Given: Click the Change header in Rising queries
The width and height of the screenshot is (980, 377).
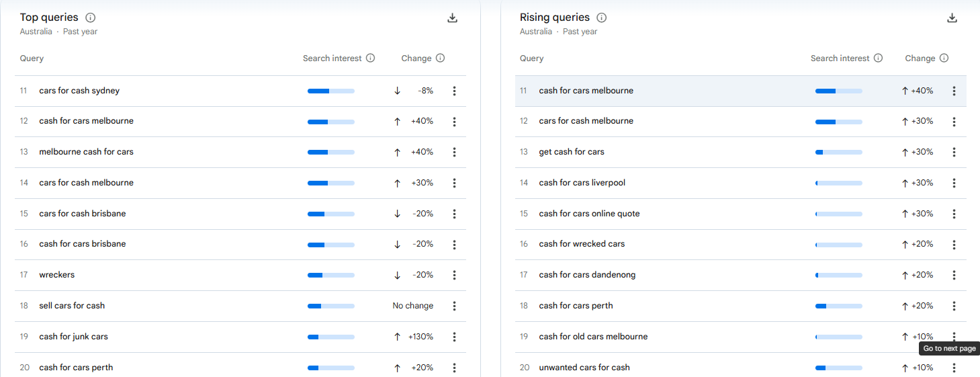Looking at the screenshot, I should (920, 58).
